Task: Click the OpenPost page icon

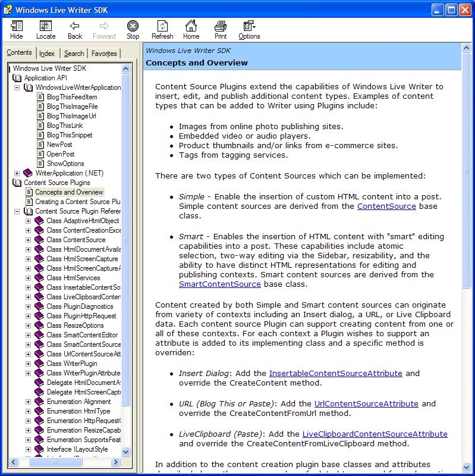Action: coord(40,154)
